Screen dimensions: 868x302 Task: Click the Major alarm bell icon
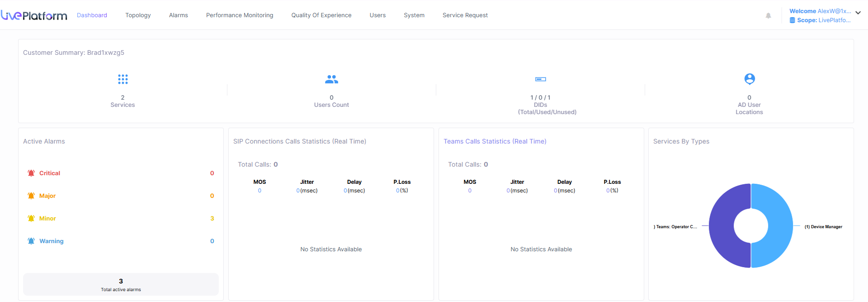[x=31, y=196]
